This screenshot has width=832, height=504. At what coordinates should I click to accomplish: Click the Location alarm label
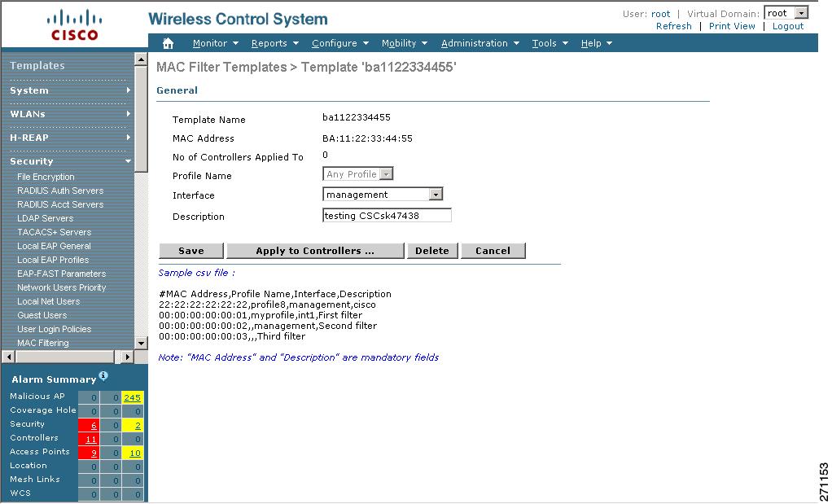(x=28, y=465)
